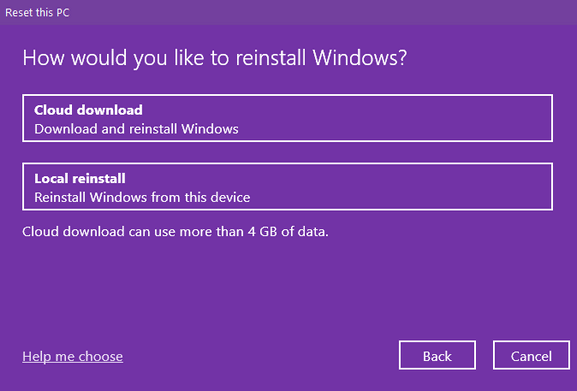Get help deciding between reinstall methods
577x391 pixels.
(72, 356)
